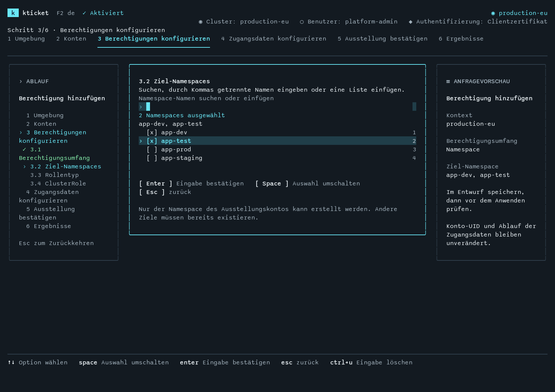Click the search prompt chevron

click(141, 107)
